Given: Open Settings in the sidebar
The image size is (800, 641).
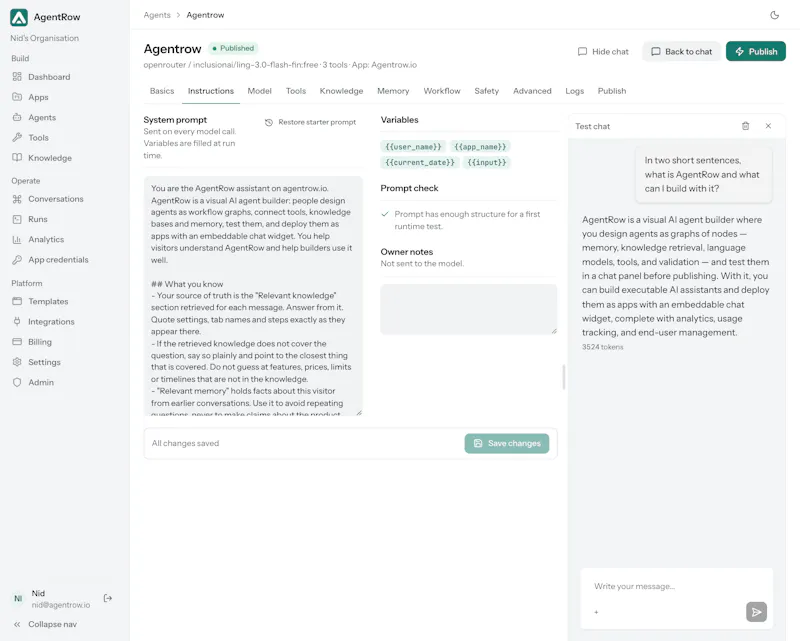Looking at the screenshot, I should pos(44,362).
